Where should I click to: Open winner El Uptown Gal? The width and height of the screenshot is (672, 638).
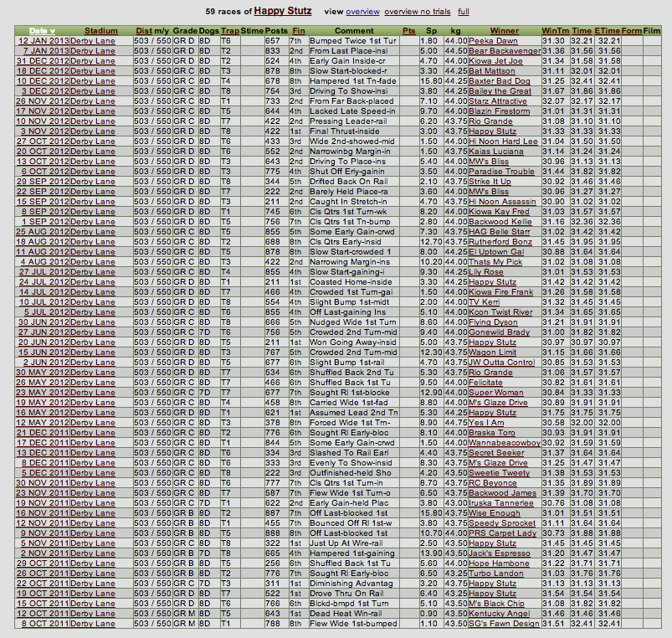[x=497, y=252]
